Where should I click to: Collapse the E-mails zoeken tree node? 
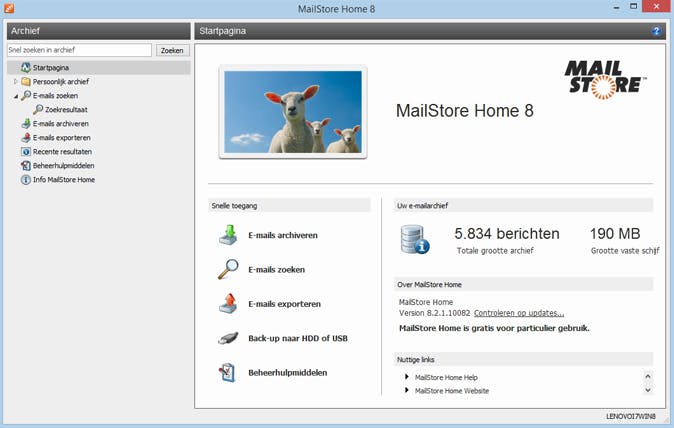click(x=15, y=96)
